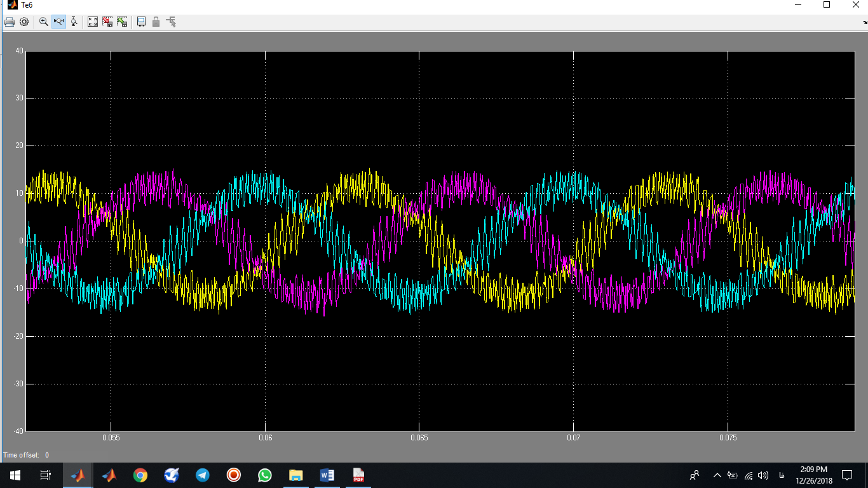Switch to Microsoft Word in taskbar
Screen dimensions: 868x488
click(327, 475)
